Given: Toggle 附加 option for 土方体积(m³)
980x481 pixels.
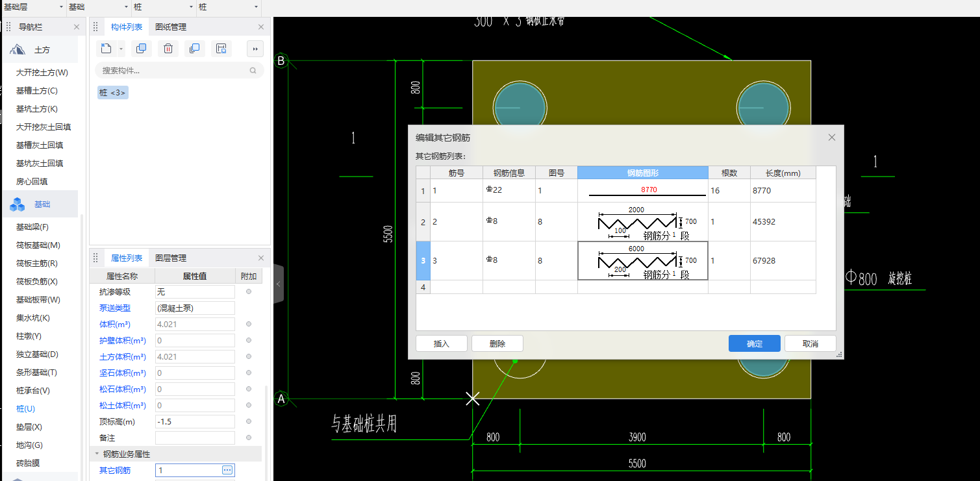Looking at the screenshot, I should point(249,356).
